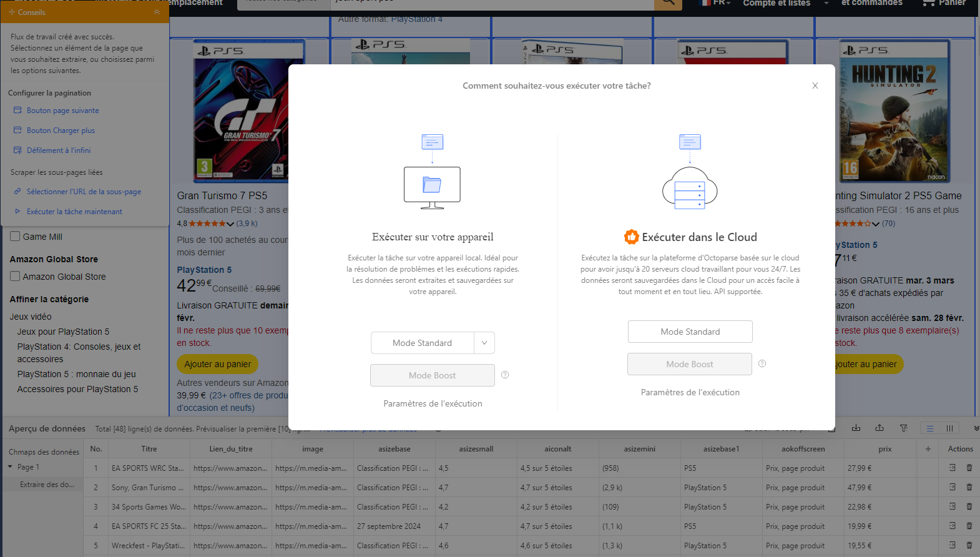This screenshot has height=557, width=980.
Task: Select price cell 22,98 €
Action: (x=881, y=507)
